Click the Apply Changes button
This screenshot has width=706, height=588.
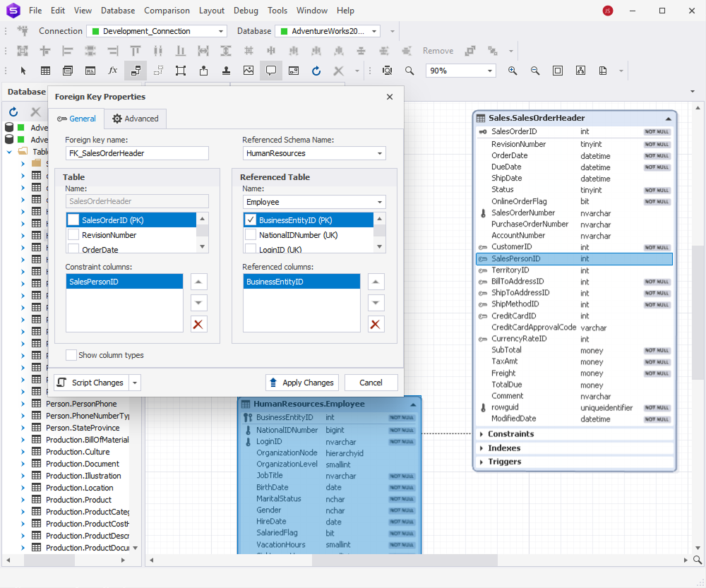click(x=301, y=382)
